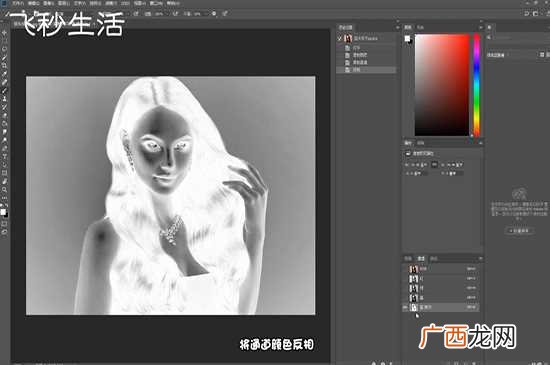The image size is (550, 365).
Task: Select the Clone Stamp tool
Action: (x=5, y=99)
